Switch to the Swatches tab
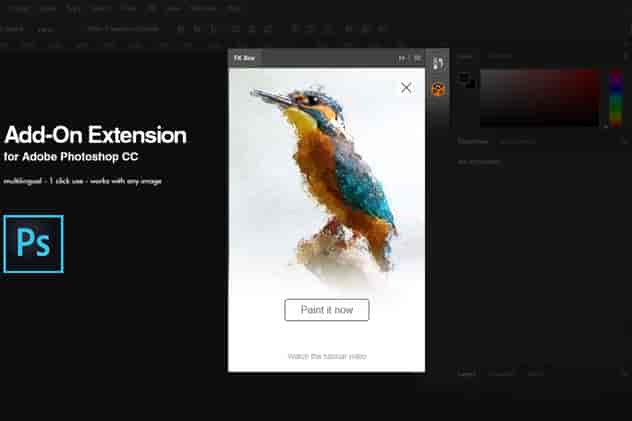 pos(500,56)
